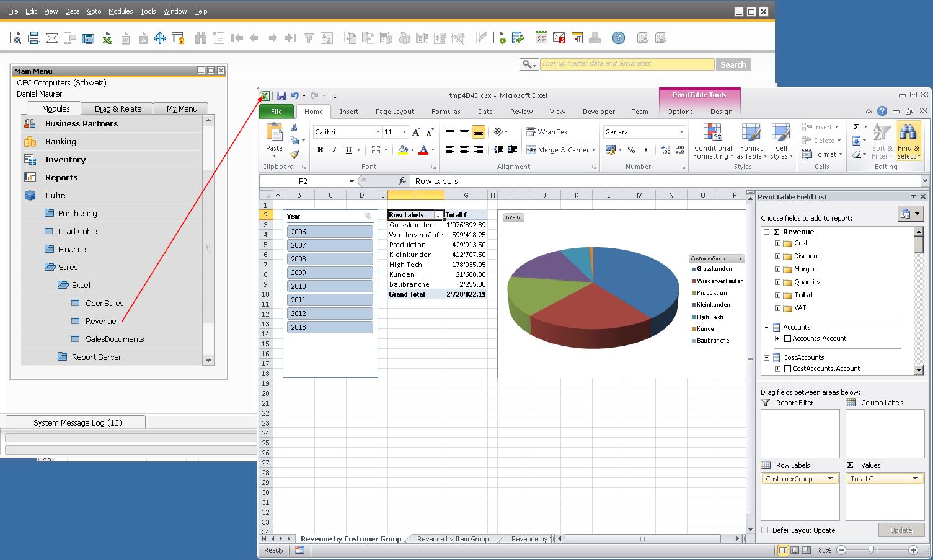The image size is (933, 560).
Task: Open the Revenue menu item
Action: (100, 321)
